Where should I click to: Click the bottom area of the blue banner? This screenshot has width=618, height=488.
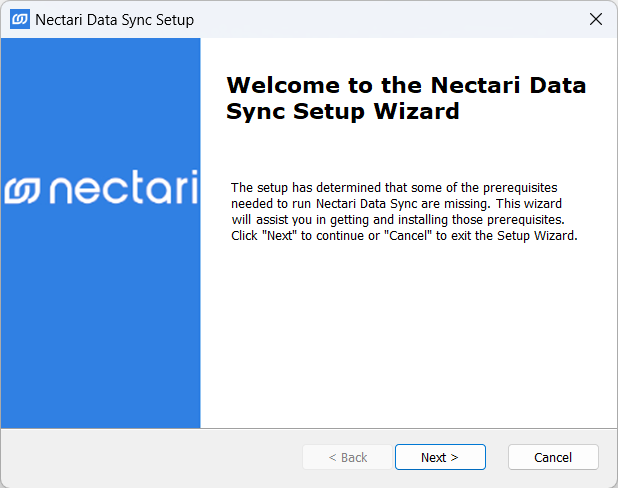[x=100, y=370]
